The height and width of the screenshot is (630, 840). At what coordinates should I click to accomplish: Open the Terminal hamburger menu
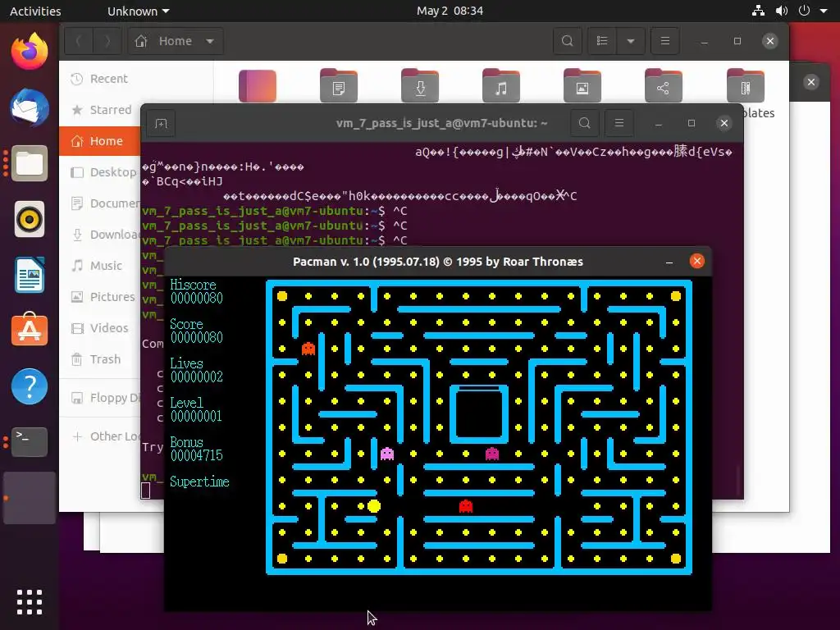point(619,123)
